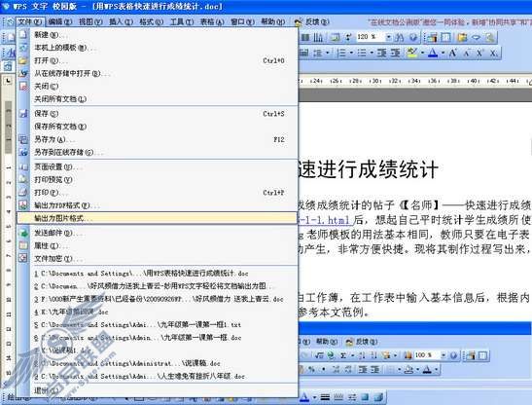The image size is (532, 405).
Task: Open recent file 说课稿.doc numbered 8
Action: (158, 363)
